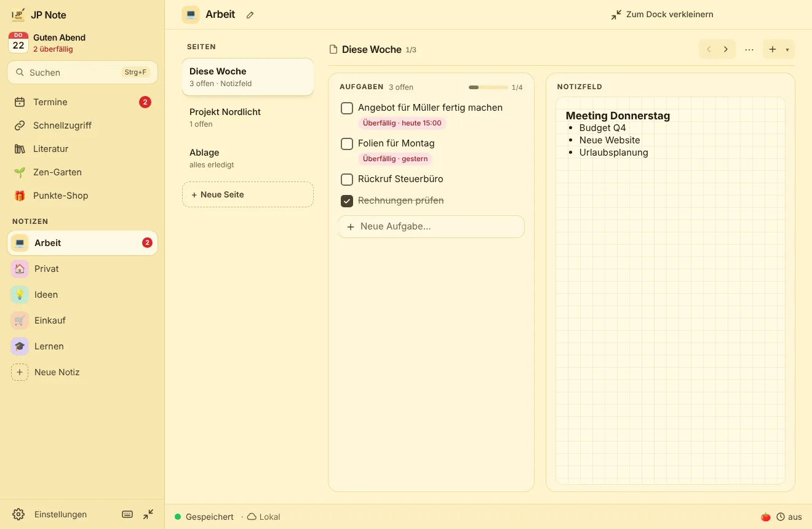Uncheck Rechnungen prüfen task

[347, 201]
